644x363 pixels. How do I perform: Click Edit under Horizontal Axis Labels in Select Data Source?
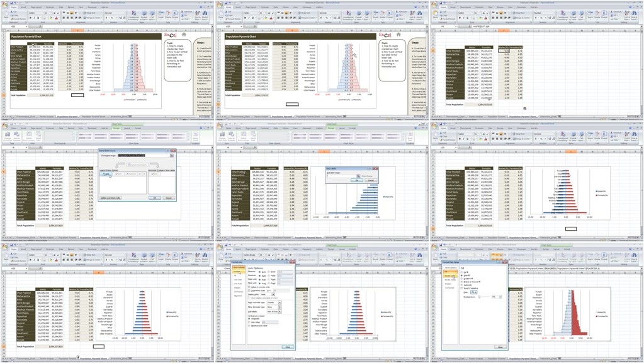click(155, 174)
